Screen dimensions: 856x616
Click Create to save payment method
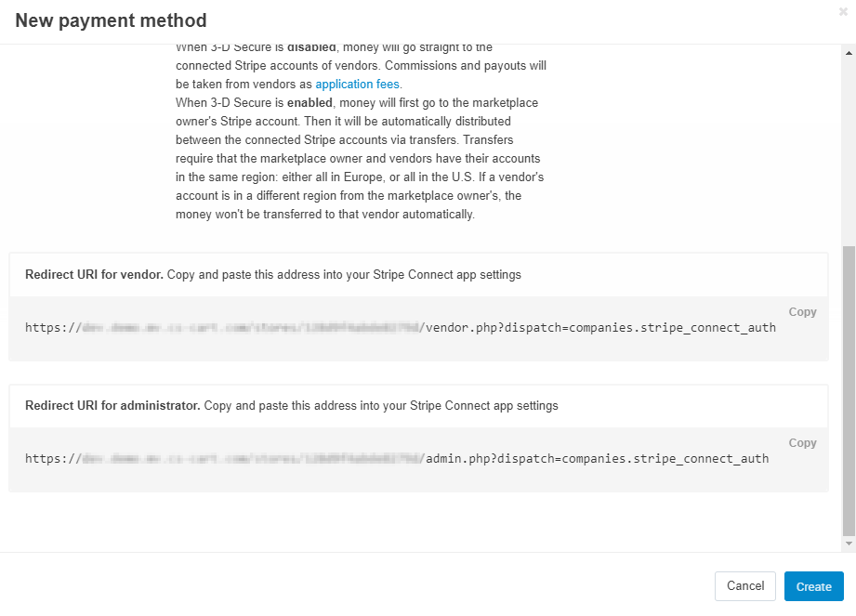click(x=814, y=586)
